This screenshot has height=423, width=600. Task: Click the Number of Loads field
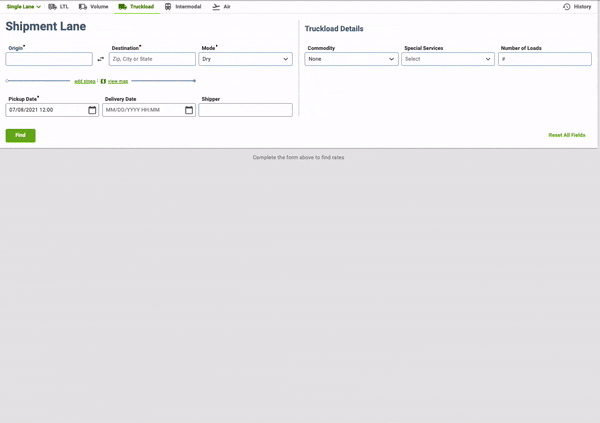545,59
